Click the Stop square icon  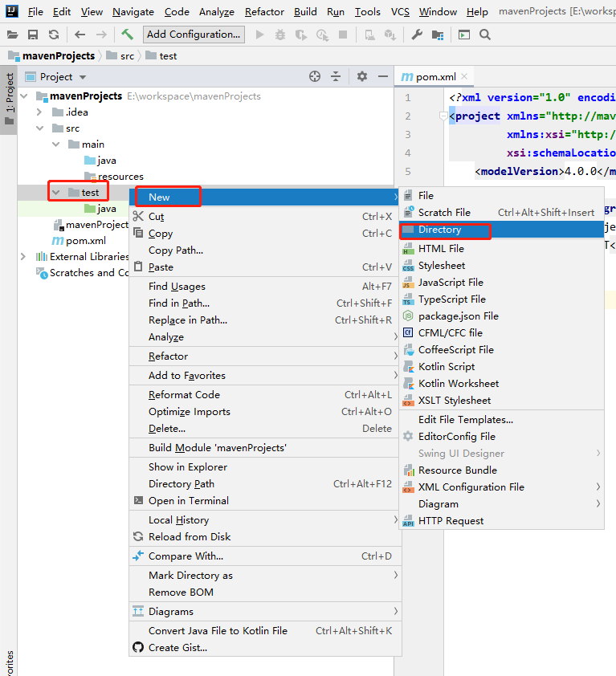(343, 35)
